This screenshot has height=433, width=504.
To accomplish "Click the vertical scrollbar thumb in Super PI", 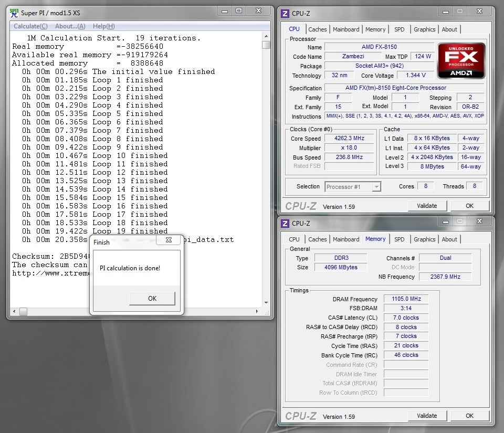I will coord(266,45).
